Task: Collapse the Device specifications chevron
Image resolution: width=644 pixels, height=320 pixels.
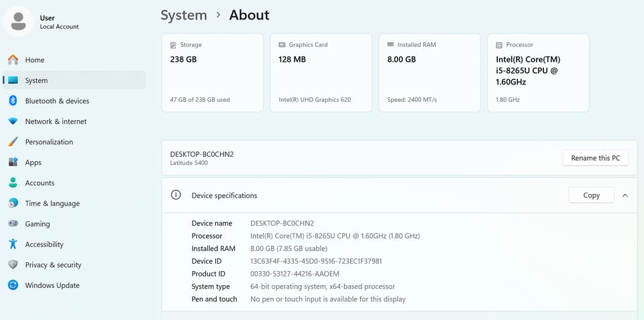Action: click(625, 195)
